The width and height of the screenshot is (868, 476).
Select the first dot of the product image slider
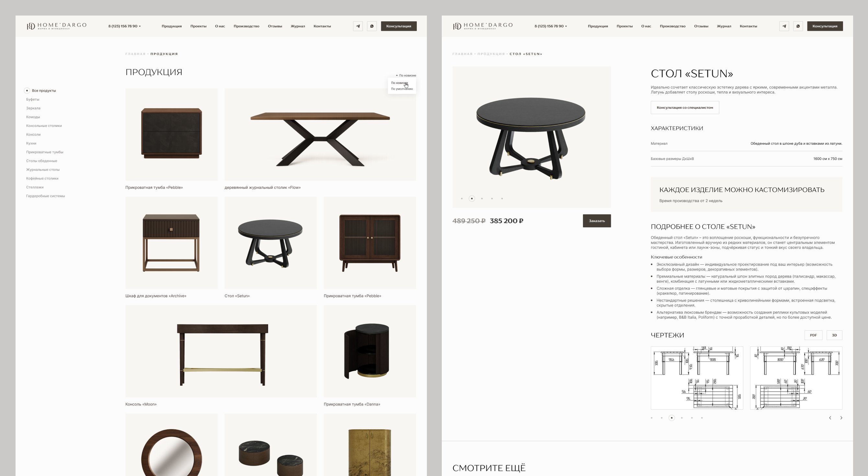click(x=462, y=198)
